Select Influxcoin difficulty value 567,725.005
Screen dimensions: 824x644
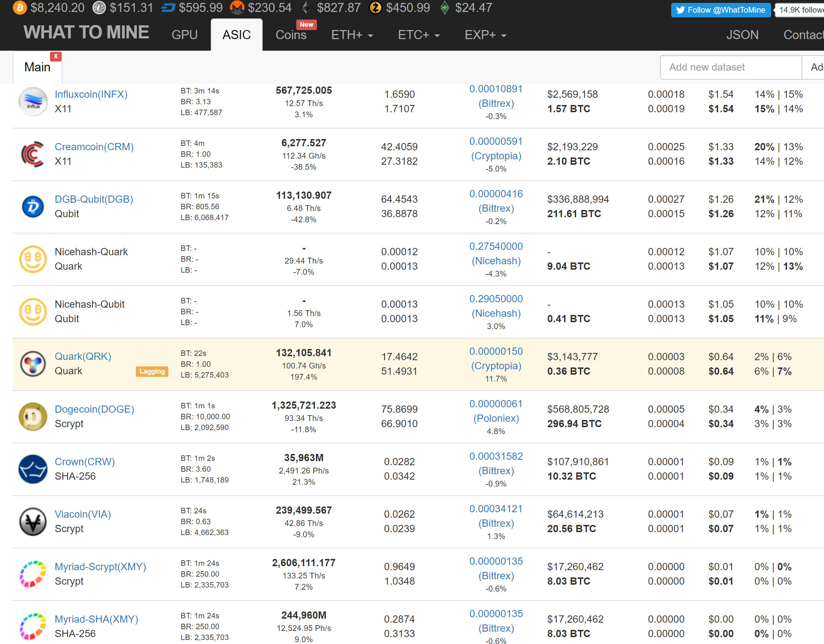click(304, 91)
